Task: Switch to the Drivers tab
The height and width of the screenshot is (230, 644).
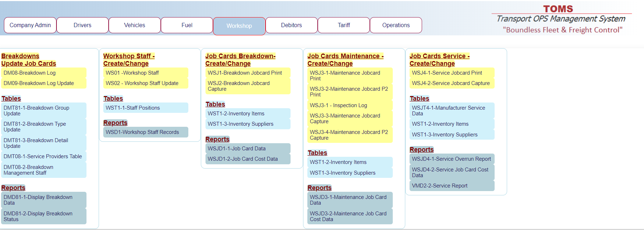Action: (83, 25)
